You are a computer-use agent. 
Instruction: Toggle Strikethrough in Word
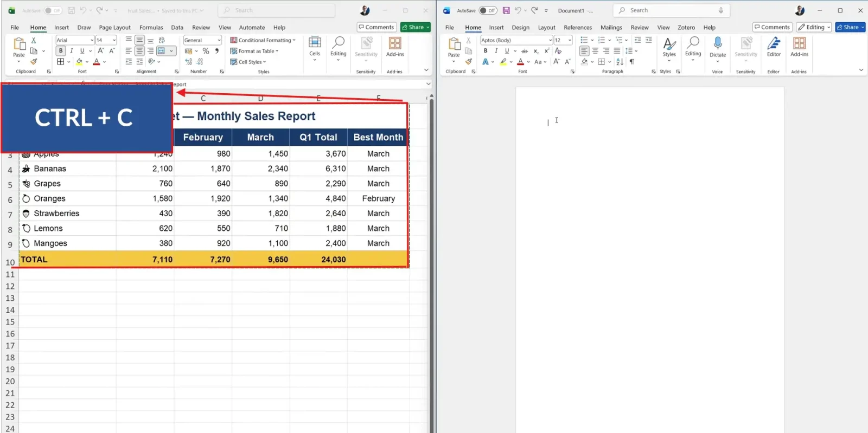tap(525, 51)
